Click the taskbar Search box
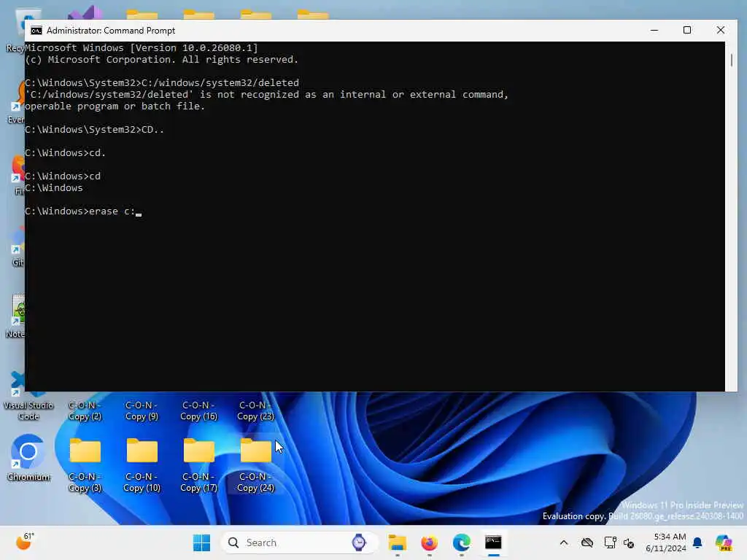This screenshot has width=747, height=560. pyautogui.click(x=299, y=542)
